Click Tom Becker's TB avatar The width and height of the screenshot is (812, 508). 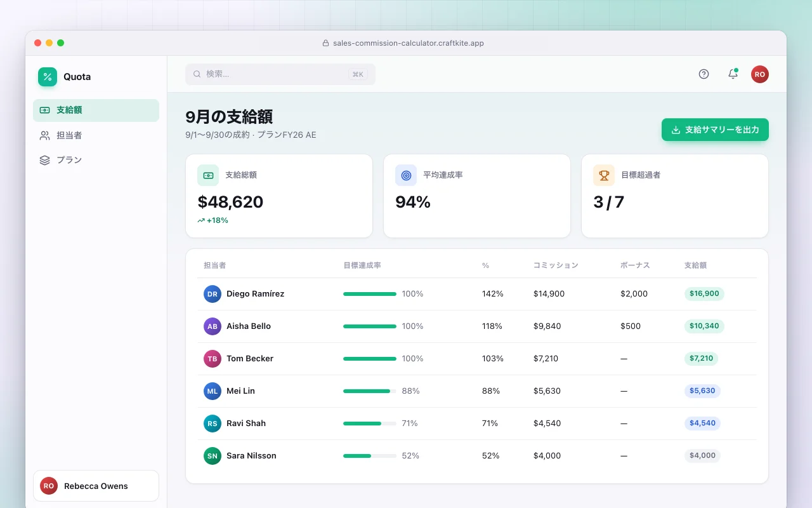click(x=213, y=359)
